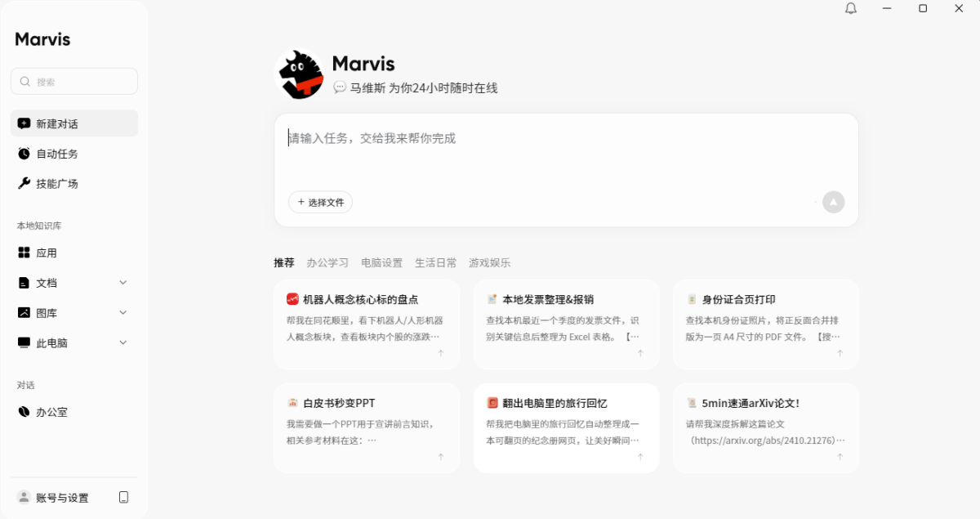Click the search magnifier icon
This screenshot has width=980, height=519.
point(26,82)
